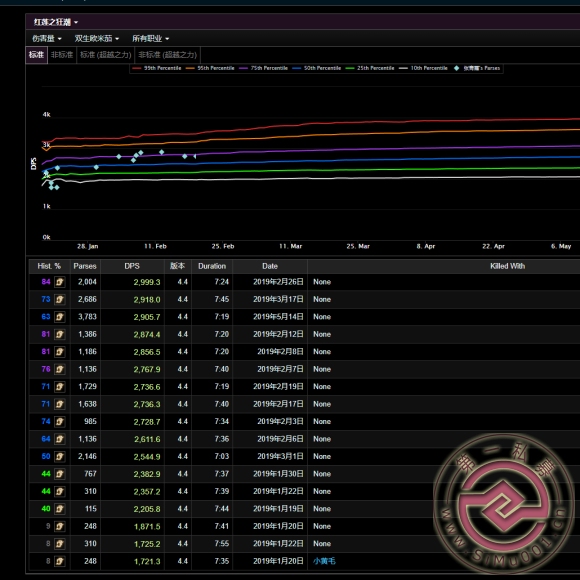
Task: Toggle the 99th Percentile legend series
Action: pos(157,68)
